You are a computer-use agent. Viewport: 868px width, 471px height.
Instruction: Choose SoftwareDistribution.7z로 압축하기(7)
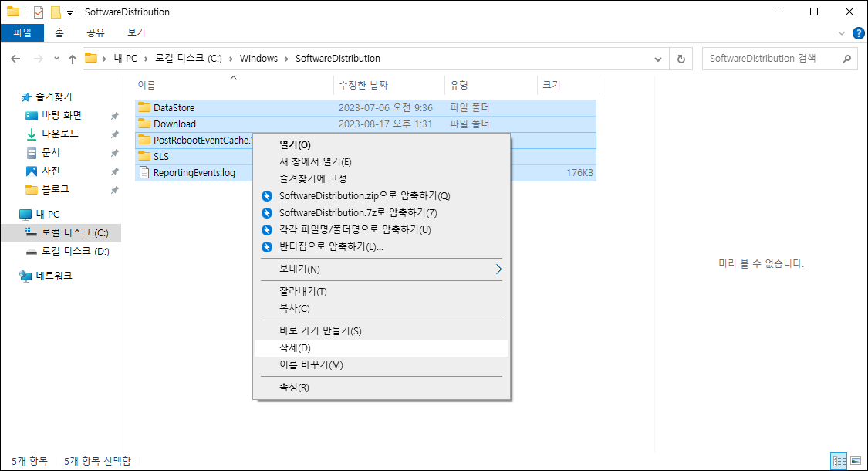pyautogui.click(x=381, y=213)
